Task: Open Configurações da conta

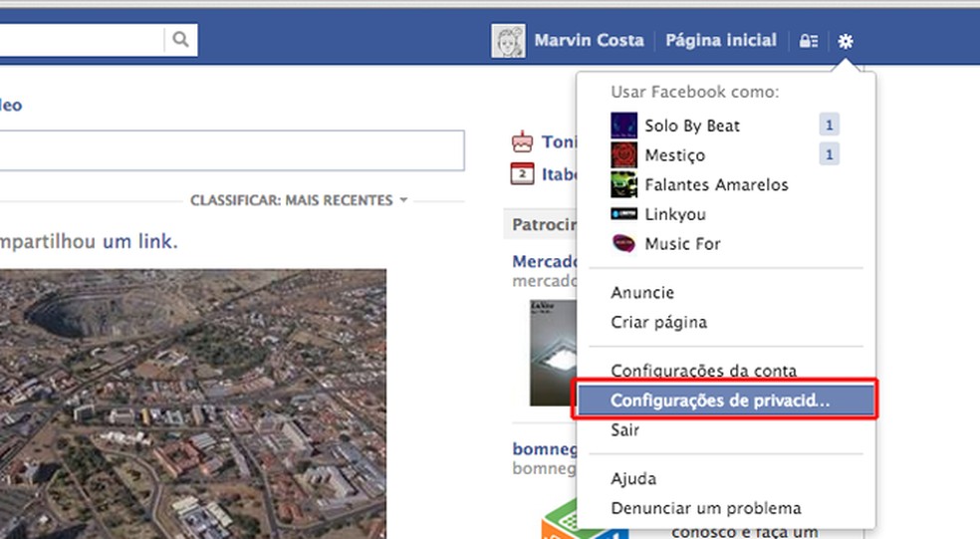Action: 704,371
